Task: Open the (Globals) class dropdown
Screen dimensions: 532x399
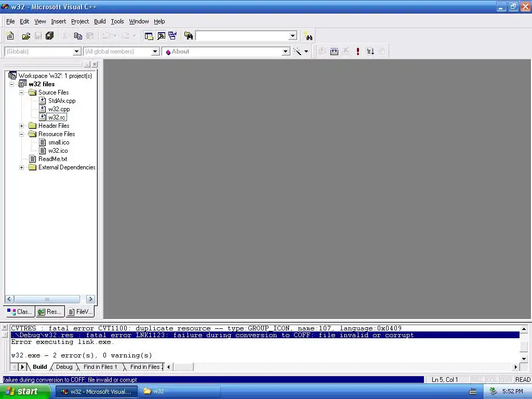Action: tap(77, 51)
